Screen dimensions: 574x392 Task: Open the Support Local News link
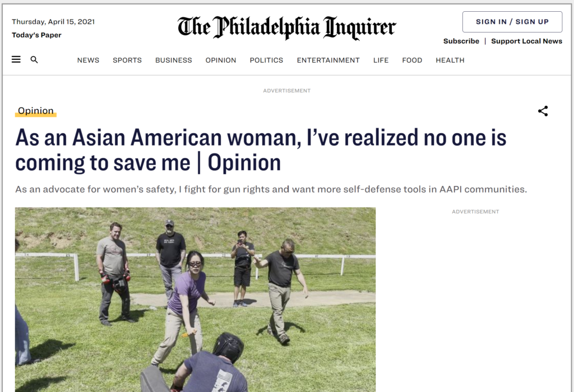[x=526, y=41]
